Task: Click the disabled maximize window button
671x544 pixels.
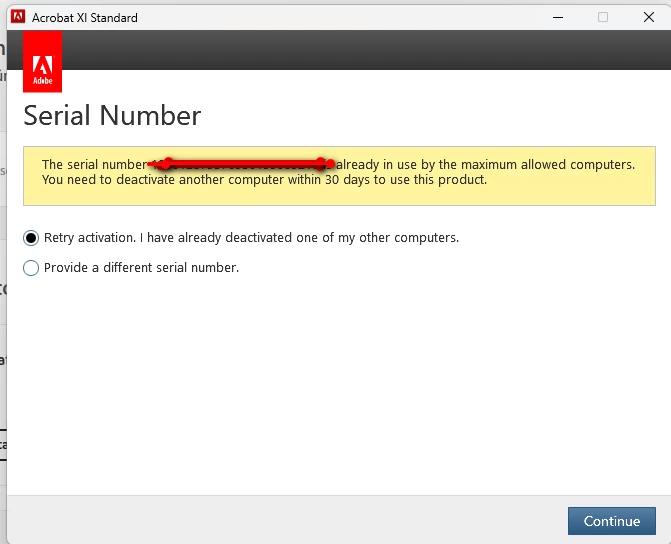Action: coord(603,18)
